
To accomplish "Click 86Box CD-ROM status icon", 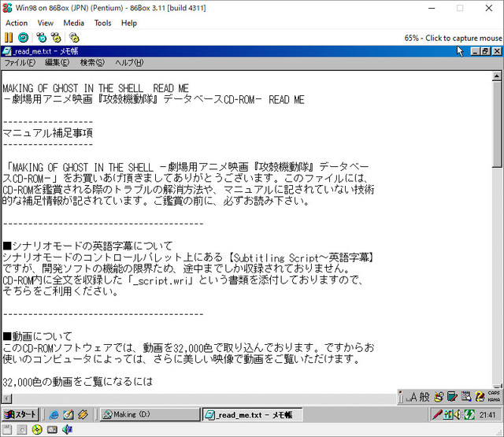I will tap(37, 429).
